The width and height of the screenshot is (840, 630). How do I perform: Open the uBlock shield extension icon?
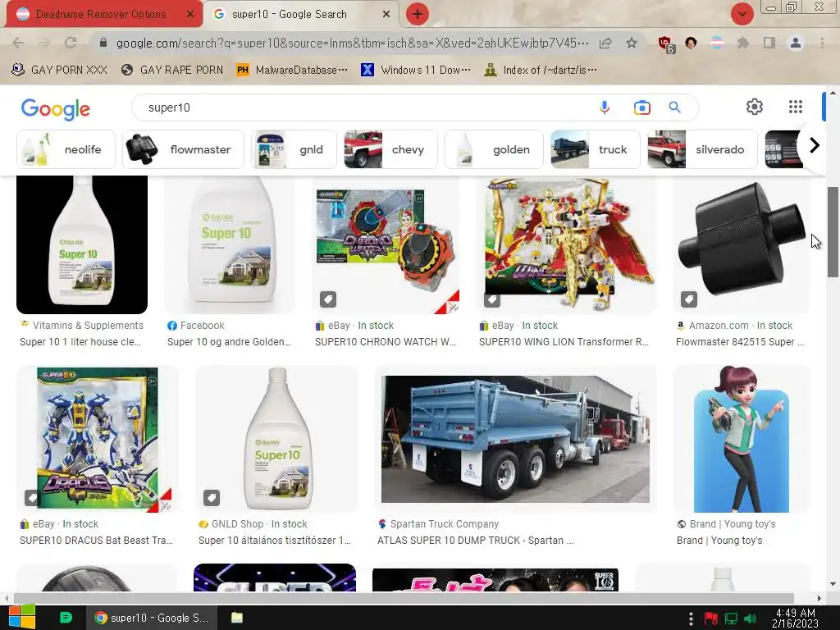[665, 43]
